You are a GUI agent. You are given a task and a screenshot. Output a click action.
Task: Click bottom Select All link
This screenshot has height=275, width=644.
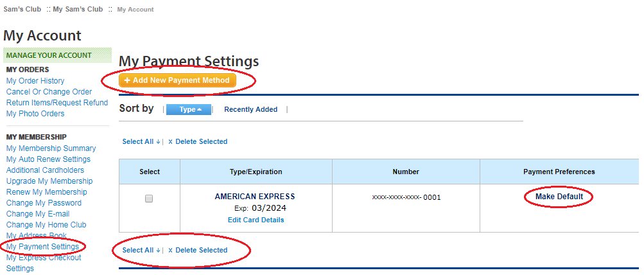coord(140,250)
